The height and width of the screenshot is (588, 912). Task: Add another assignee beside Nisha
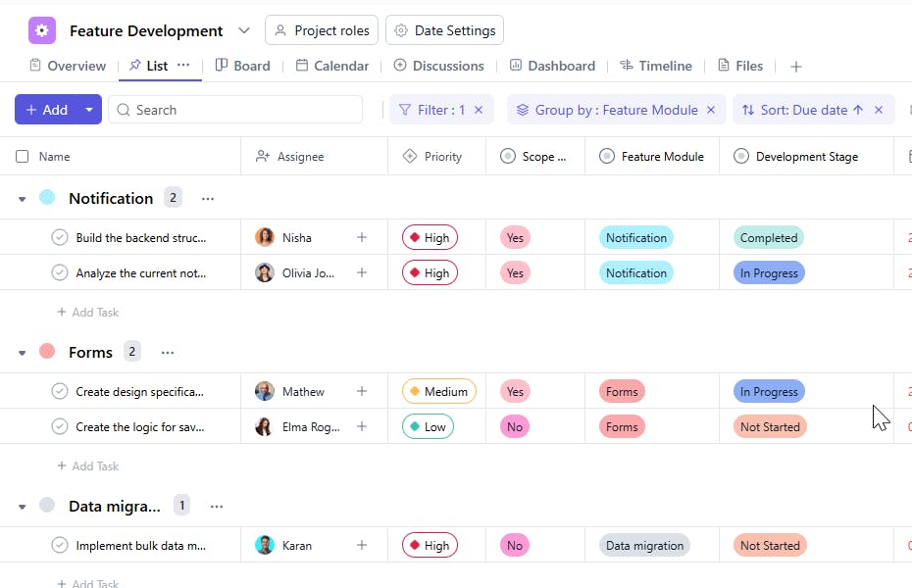coord(362,237)
